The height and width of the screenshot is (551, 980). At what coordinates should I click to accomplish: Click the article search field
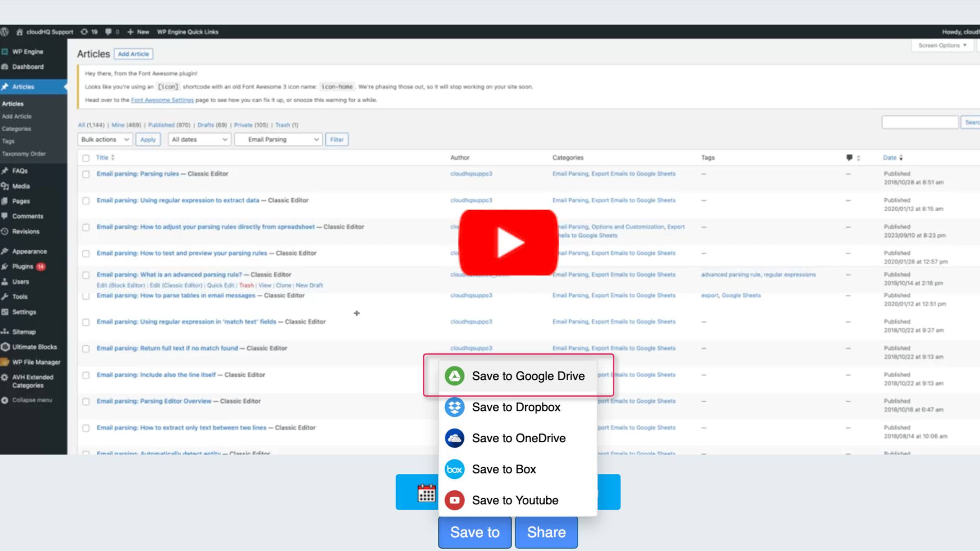(920, 122)
